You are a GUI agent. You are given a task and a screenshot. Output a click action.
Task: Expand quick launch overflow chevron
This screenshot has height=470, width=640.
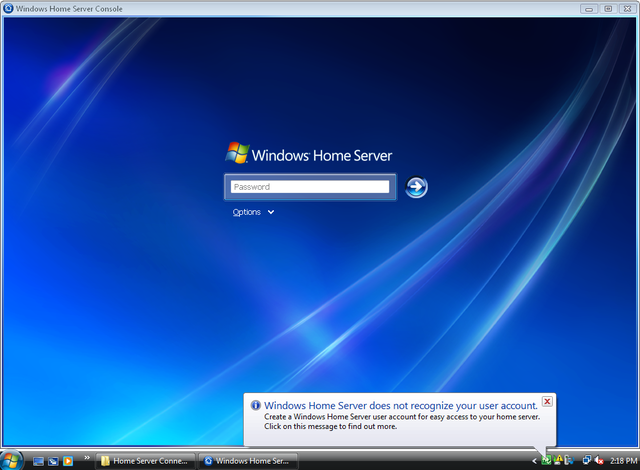[x=87, y=458]
